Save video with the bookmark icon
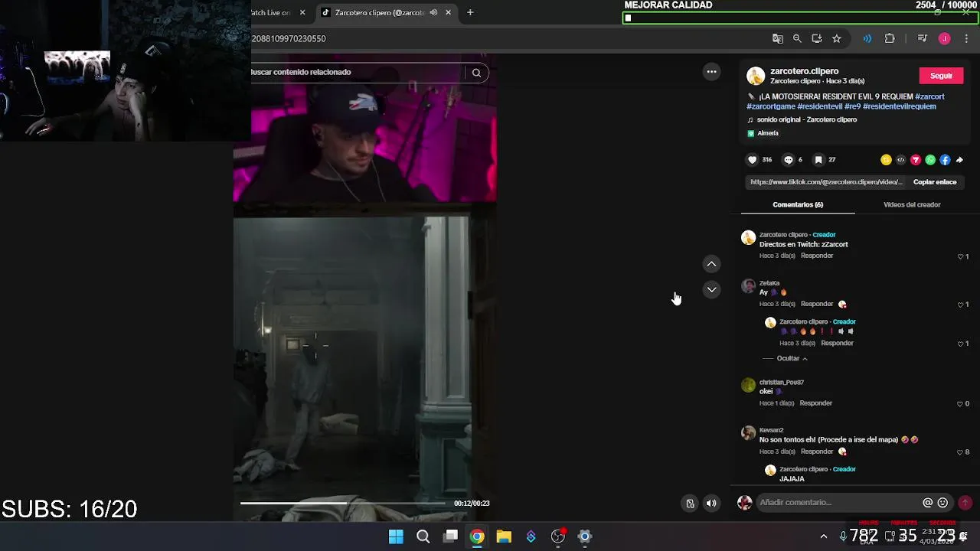Image resolution: width=980 pixels, height=551 pixels. [x=818, y=160]
